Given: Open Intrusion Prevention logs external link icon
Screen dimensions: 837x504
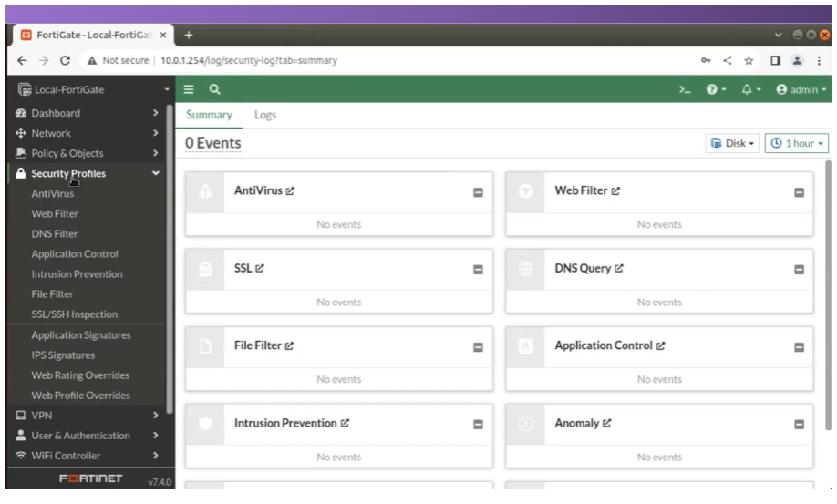Looking at the screenshot, I should coord(345,423).
